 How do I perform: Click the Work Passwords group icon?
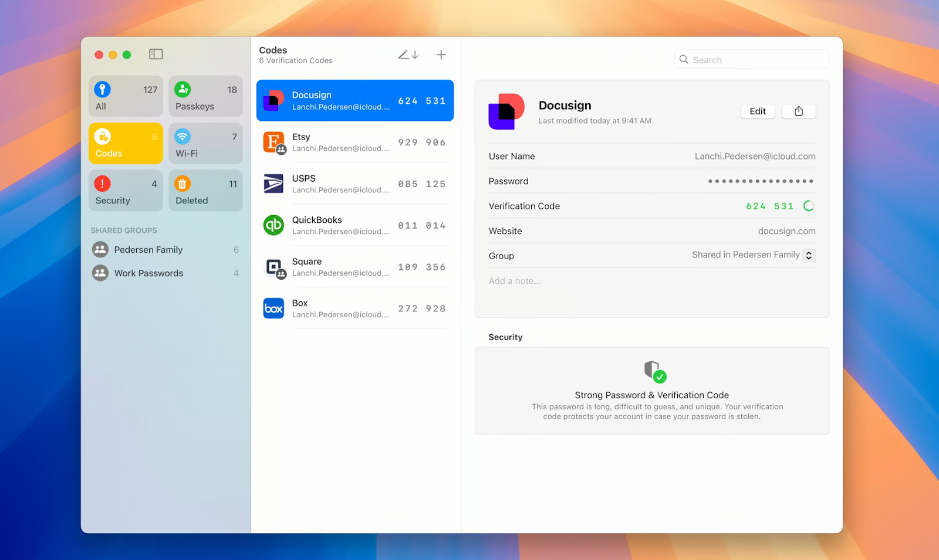coord(100,273)
